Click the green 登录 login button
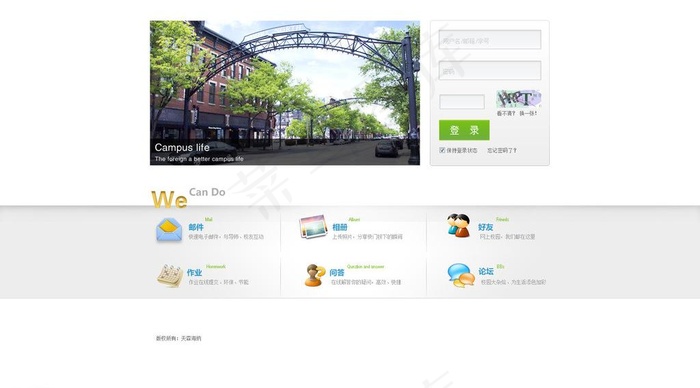The height and width of the screenshot is (388, 700). coord(464,130)
